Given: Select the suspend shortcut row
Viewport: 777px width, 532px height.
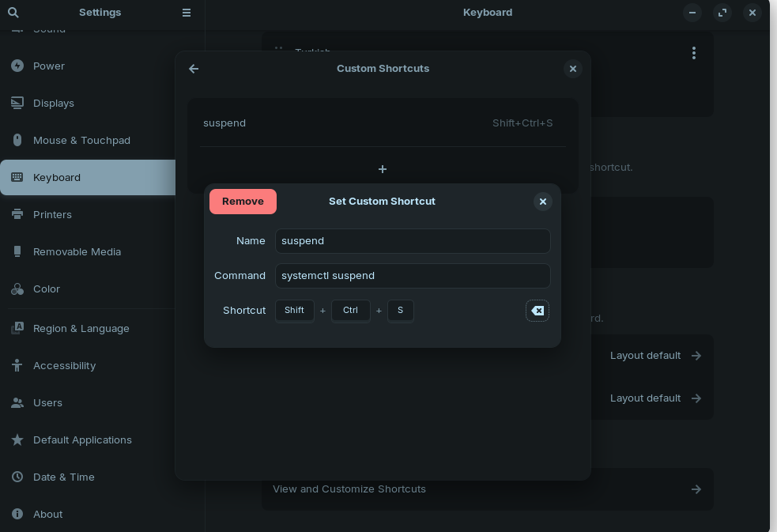Looking at the screenshot, I should [x=383, y=123].
